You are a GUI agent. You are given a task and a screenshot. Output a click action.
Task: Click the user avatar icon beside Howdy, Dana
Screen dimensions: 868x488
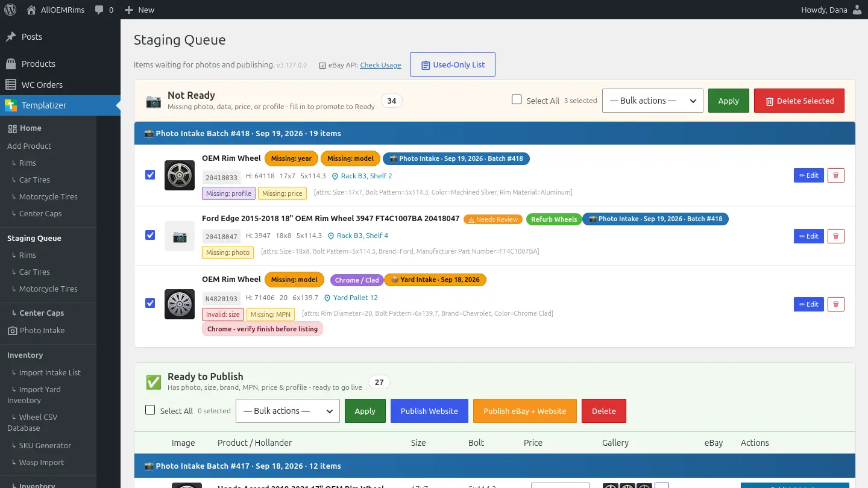coord(857,10)
